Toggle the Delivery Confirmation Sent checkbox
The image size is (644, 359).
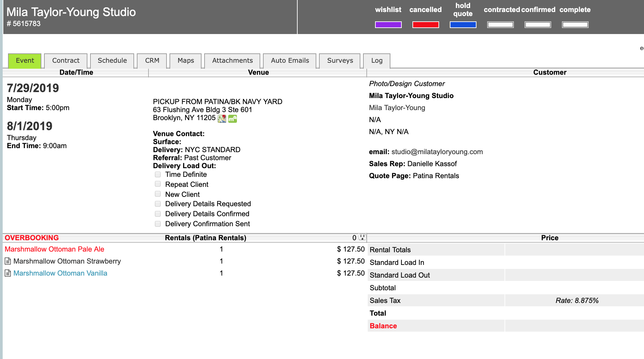pos(158,224)
